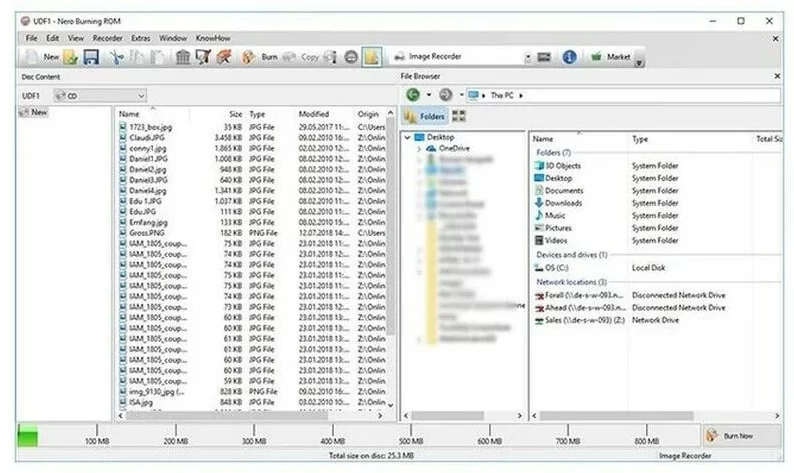This screenshot has width=794, height=473.
Task: Select 3D Objects folder icon
Action: 539,166
